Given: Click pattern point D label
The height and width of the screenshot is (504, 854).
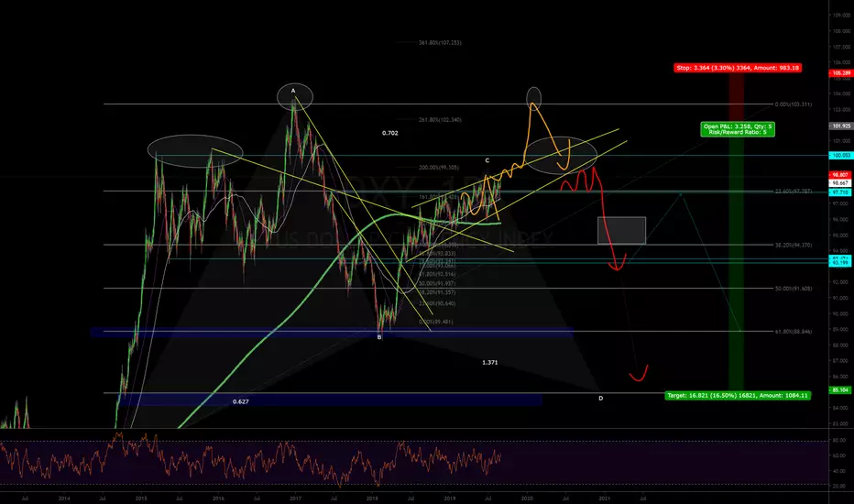Looking at the screenshot, I should click(601, 399).
